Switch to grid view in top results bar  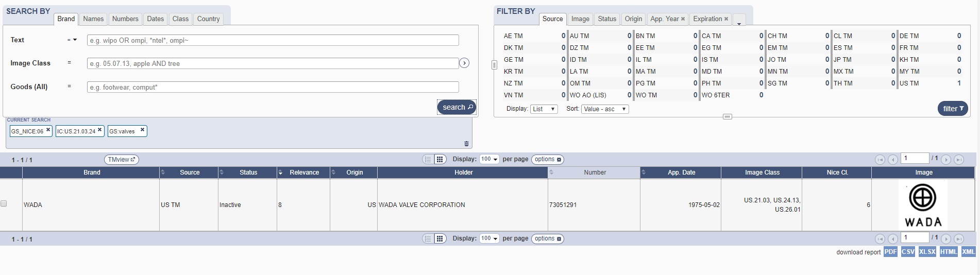click(440, 160)
